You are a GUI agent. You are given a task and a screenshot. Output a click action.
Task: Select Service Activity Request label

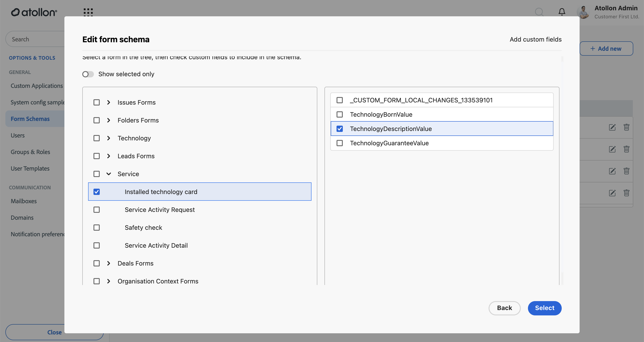[x=159, y=210]
